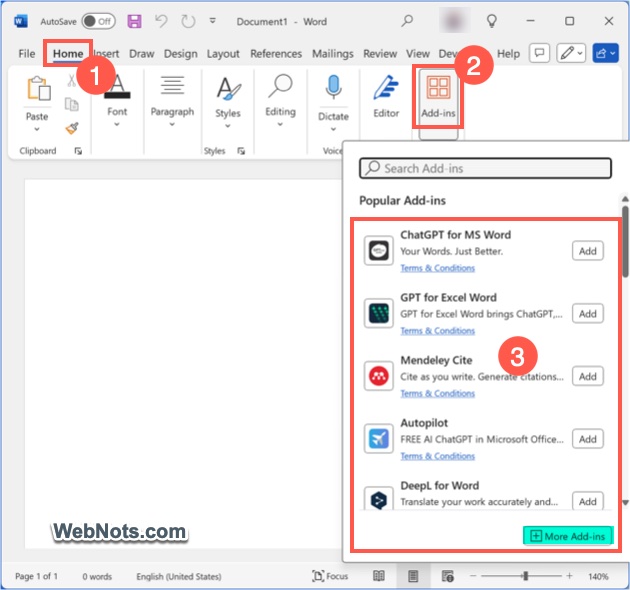Select Print Layout view

pyautogui.click(x=413, y=576)
